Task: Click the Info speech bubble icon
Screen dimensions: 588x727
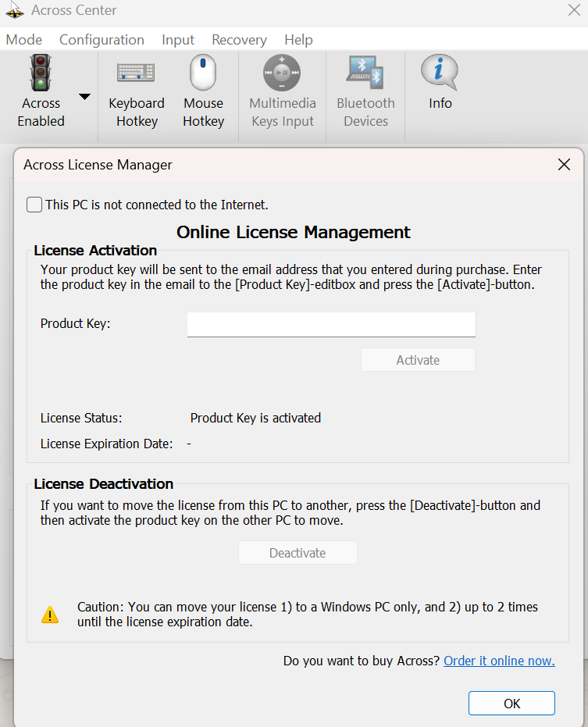Action: click(439, 73)
